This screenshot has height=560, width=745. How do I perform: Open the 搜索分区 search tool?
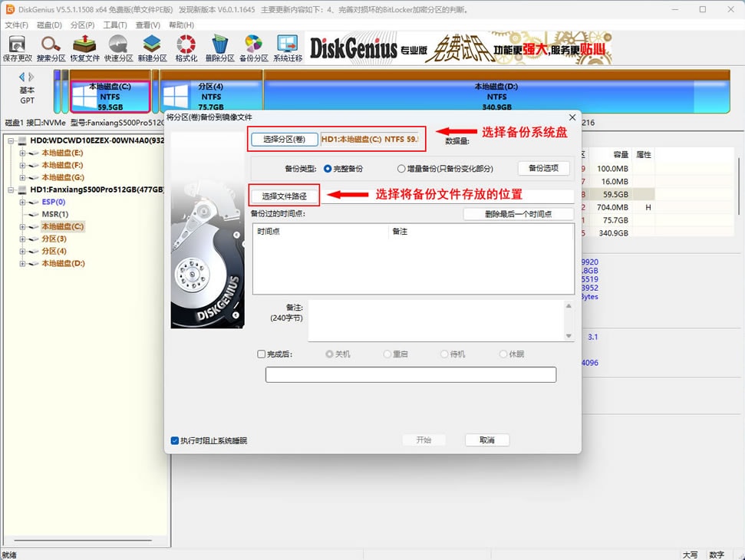51,48
